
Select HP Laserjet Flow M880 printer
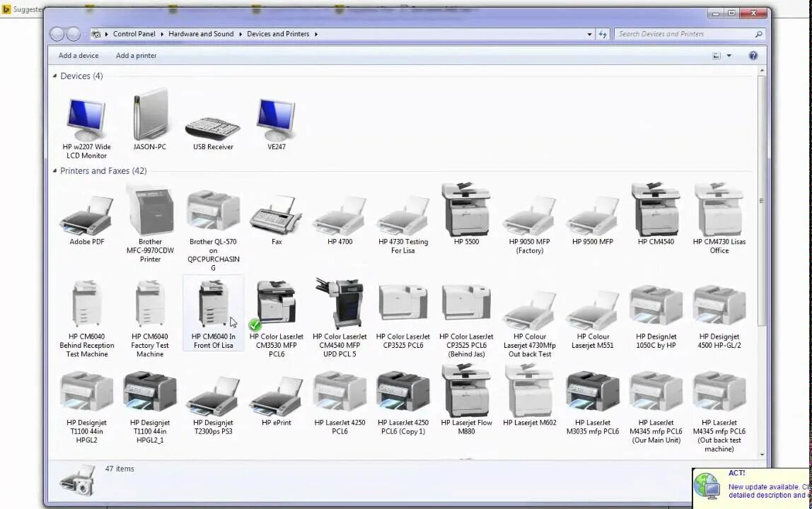pos(466,399)
